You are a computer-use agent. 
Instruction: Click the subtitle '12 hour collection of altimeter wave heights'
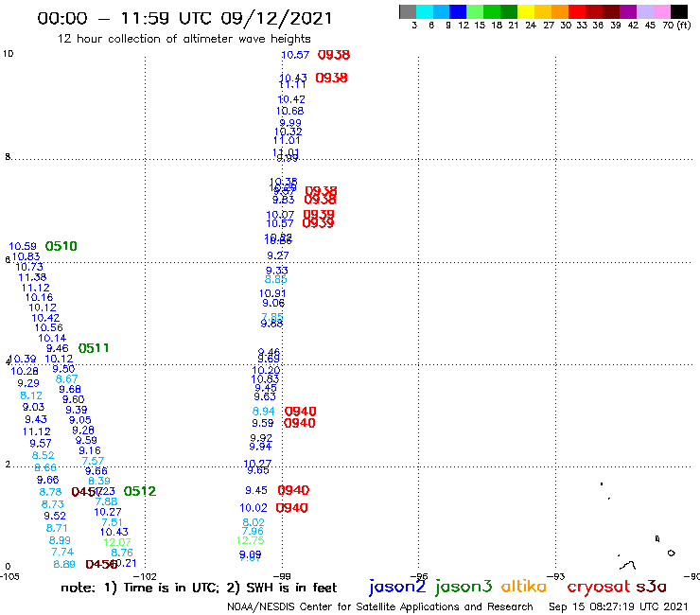point(184,39)
